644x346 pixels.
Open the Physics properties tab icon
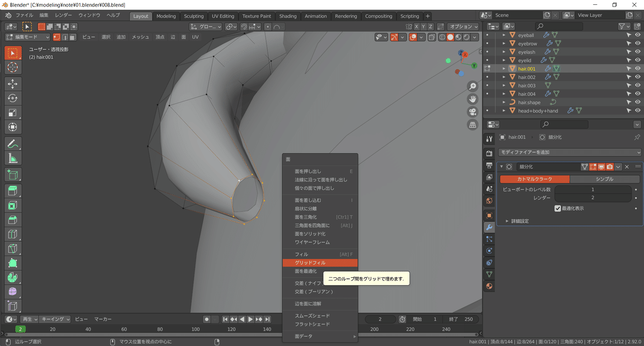(x=489, y=251)
